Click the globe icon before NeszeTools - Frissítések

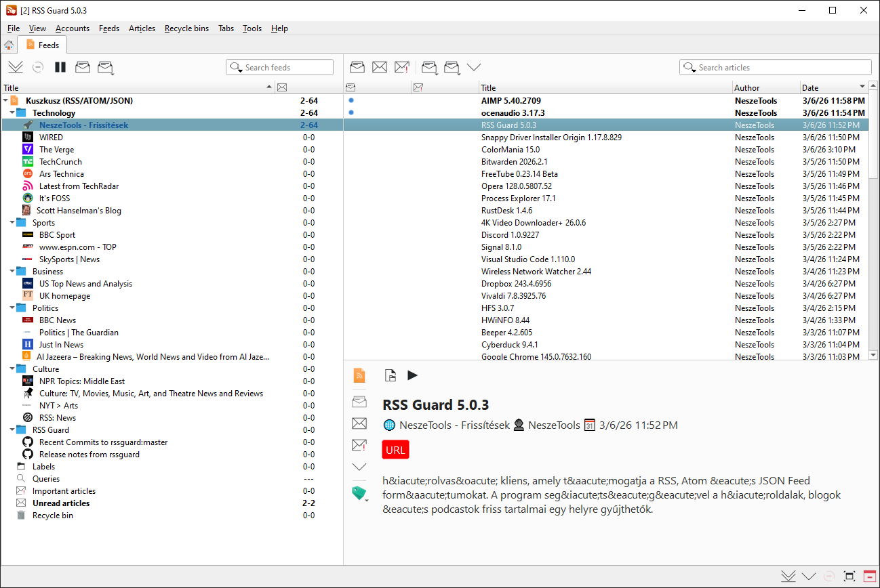coord(389,425)
